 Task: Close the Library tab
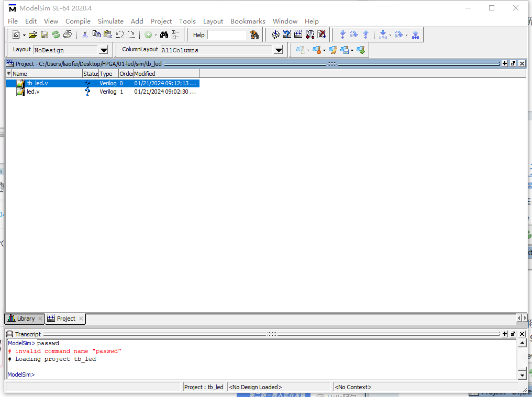point(40,319)
